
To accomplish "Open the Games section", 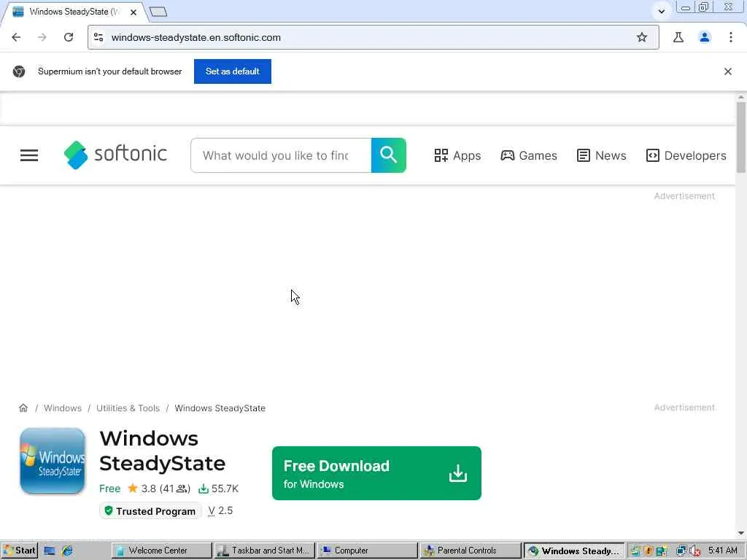I will tap(528, 155).
